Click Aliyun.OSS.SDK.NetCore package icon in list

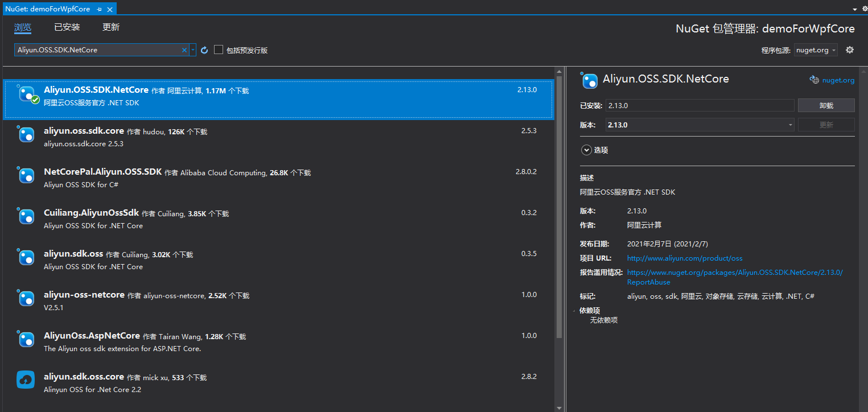[x=27, y=94]
